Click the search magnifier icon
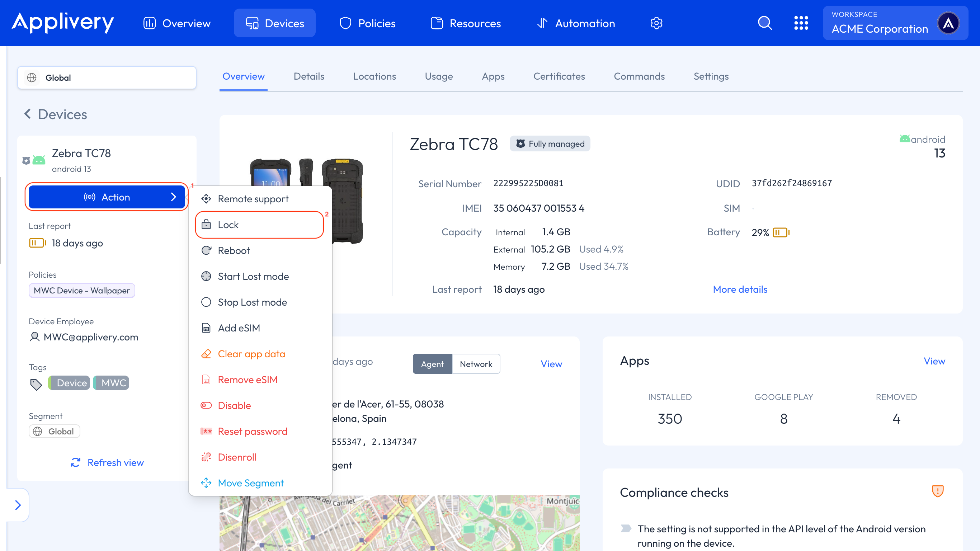The width and height of the screenshot is (980, 551). click(765, 23)
